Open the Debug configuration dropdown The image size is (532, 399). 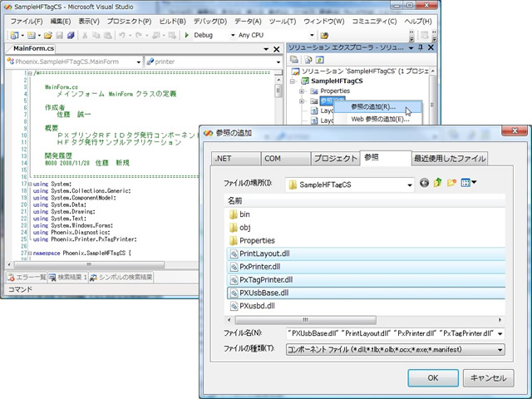click(233, 35)
